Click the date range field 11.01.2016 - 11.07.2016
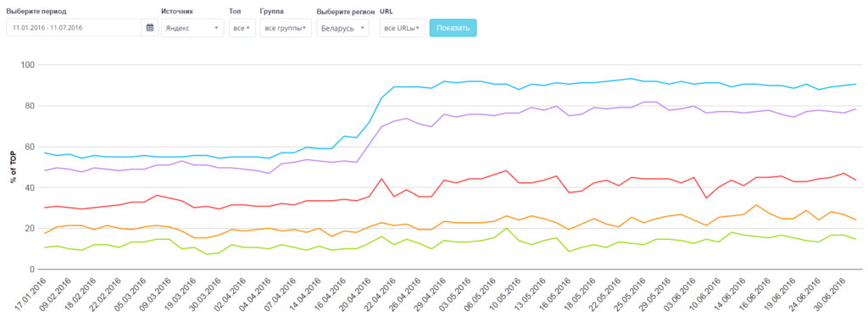 [x=75, y=28]
